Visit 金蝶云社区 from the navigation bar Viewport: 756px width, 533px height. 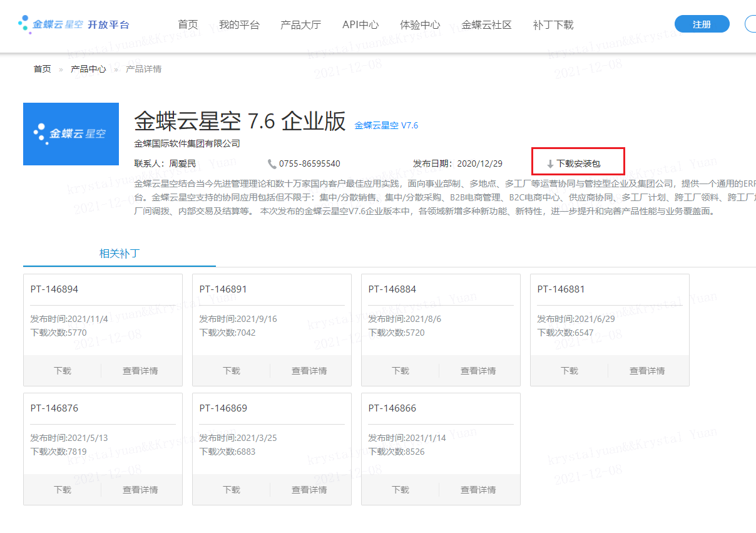click(x=486, y=25)
